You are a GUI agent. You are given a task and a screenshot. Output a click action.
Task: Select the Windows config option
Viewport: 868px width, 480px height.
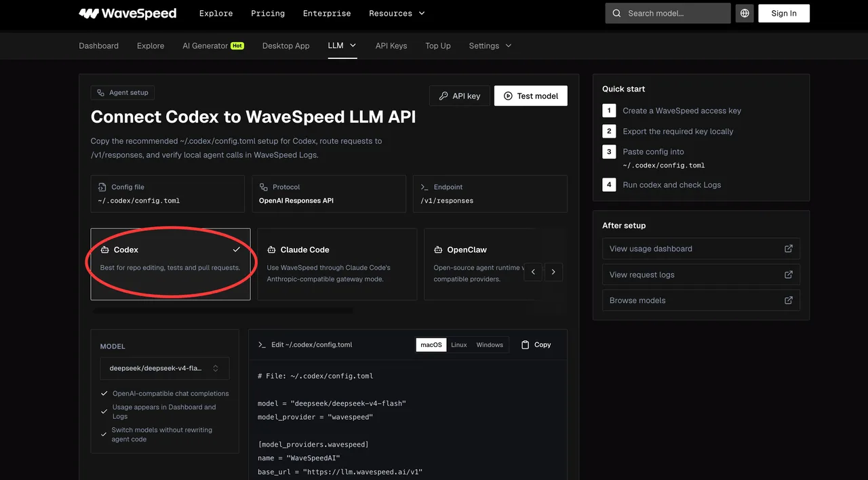[x=490, y=344]
